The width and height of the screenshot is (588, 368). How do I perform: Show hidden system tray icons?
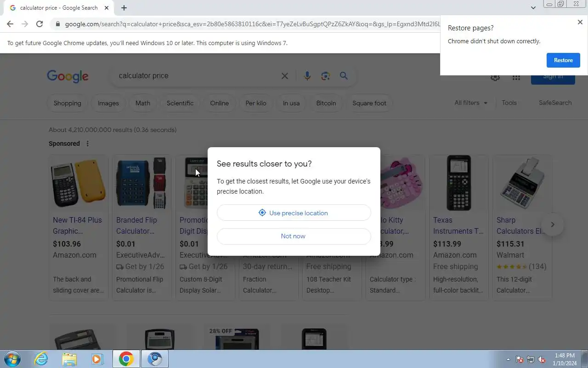pos(508,359)
